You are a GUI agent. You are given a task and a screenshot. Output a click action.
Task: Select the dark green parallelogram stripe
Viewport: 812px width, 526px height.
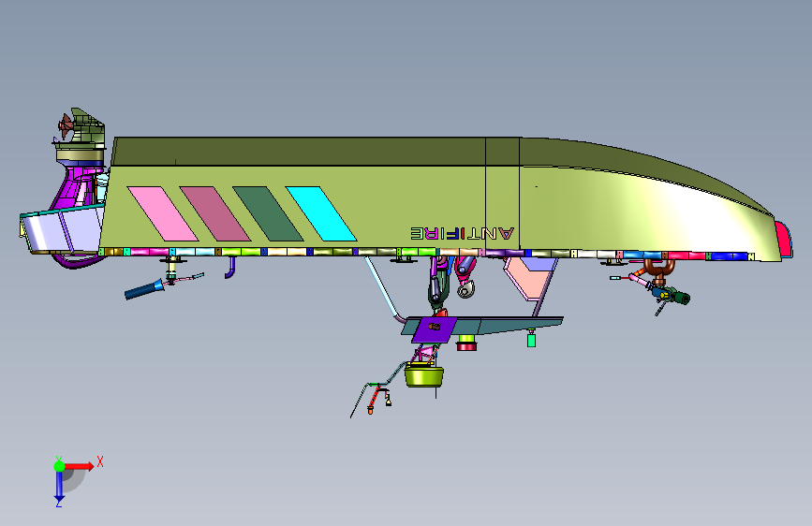pos(268,213)
